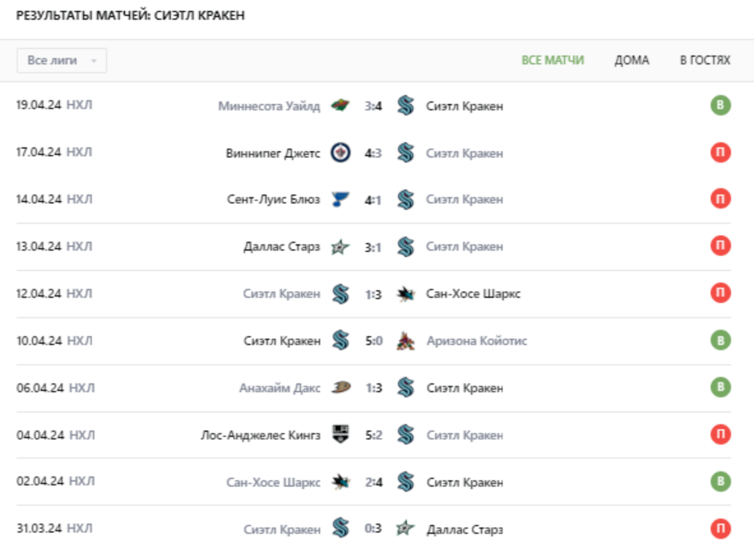754x560 pixels.
Task: Switch to the «ДОМА» home matches tab
Action: (632, 61)
